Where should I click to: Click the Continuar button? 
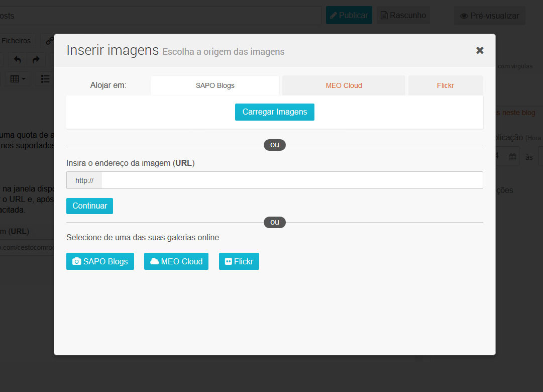click(x=89, y=206)
